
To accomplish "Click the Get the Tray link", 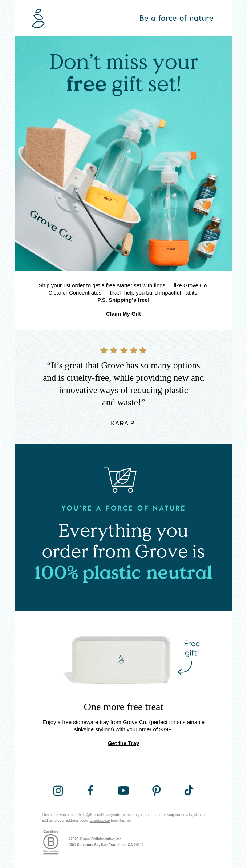I will [x=123, y=743].
